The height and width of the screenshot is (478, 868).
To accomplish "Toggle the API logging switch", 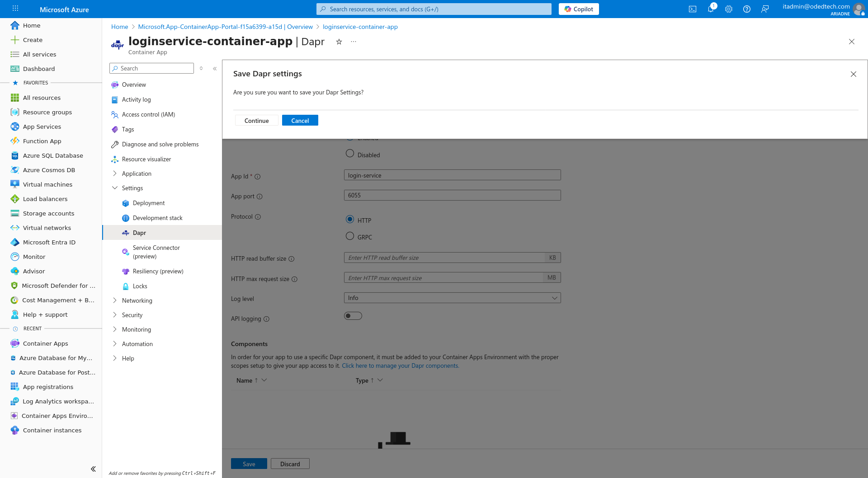I will pyautogui.click(x=353, y=316).
